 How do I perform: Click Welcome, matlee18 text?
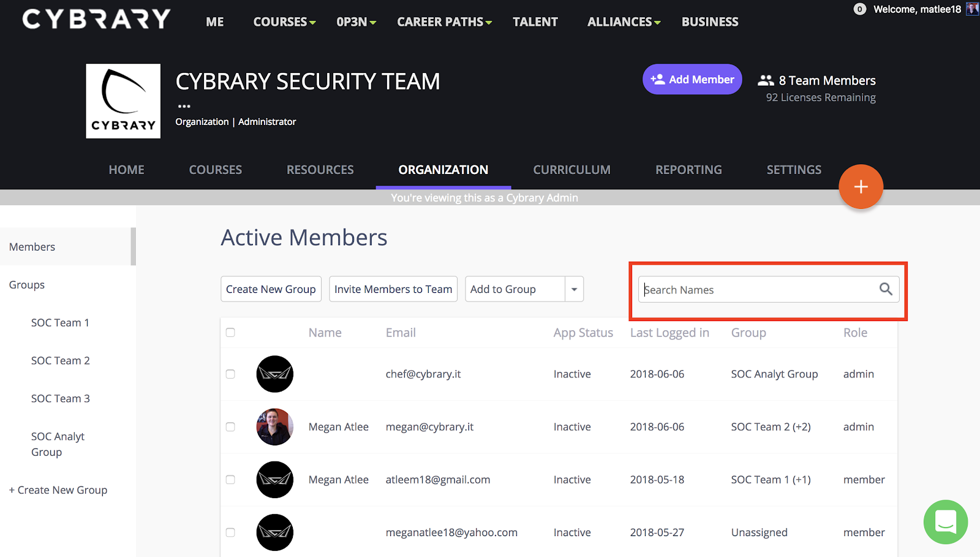917,9
